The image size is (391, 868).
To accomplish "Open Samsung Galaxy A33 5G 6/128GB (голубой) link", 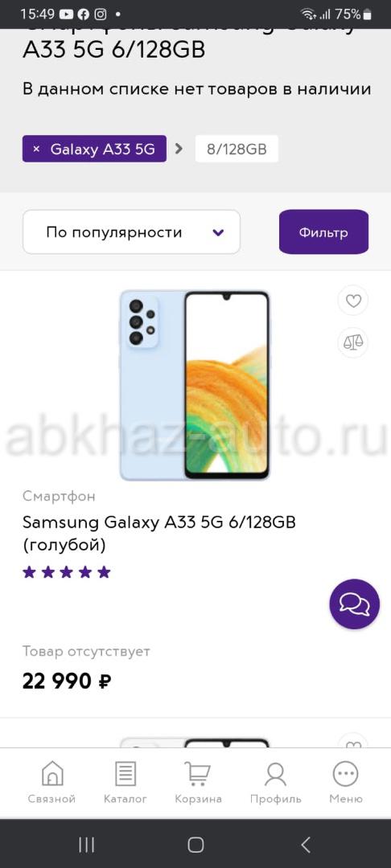I will tap(159, 534).
